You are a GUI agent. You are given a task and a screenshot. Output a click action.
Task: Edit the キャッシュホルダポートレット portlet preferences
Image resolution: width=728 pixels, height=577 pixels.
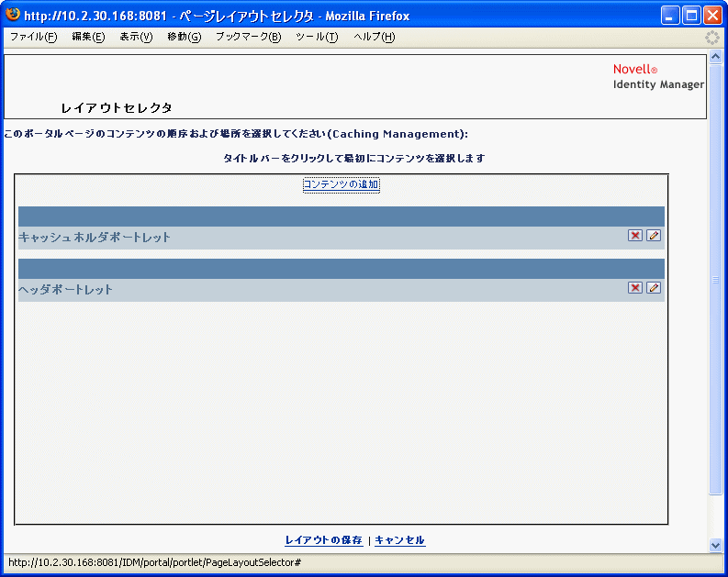click(654, 235)
